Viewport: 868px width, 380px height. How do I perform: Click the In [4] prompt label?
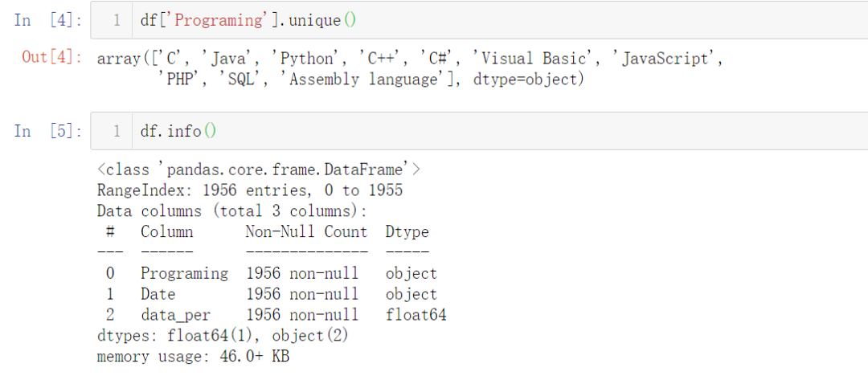(x=48, y=20)
